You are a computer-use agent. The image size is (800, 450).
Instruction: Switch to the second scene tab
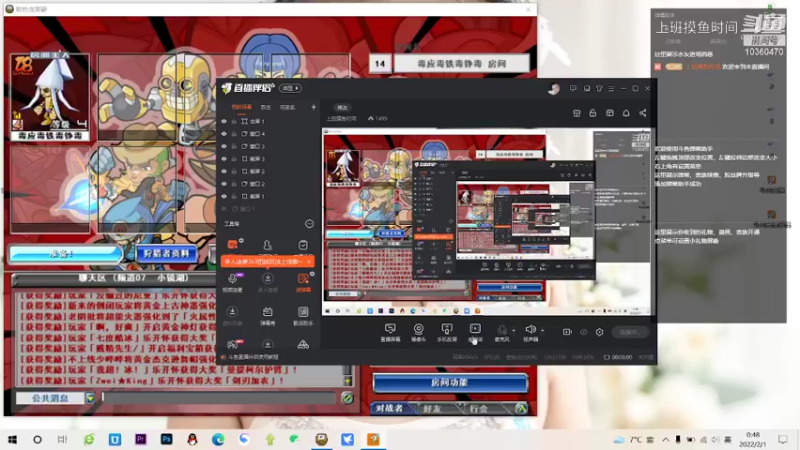coord(266,107)
